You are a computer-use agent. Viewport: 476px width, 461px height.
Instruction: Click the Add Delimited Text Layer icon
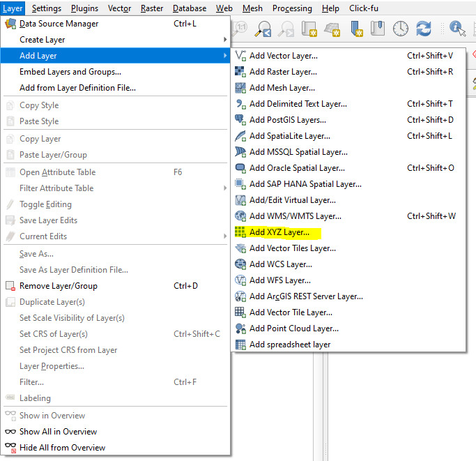[240, 104]
